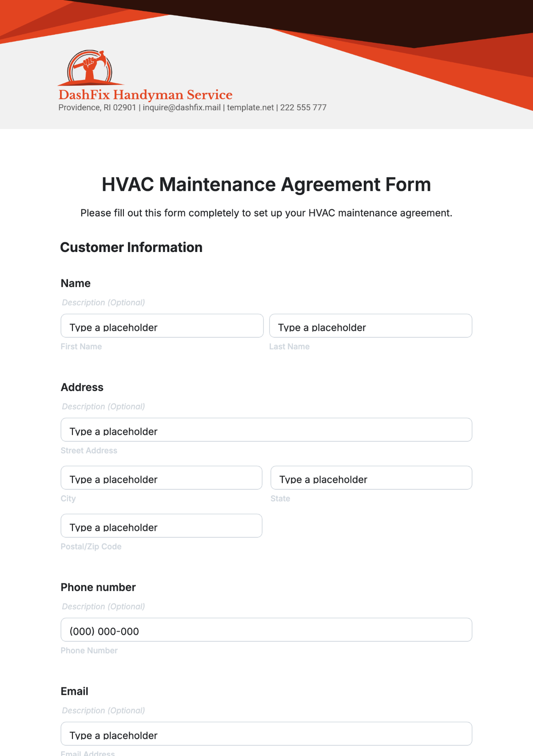The image size is (533, 756).
Task: Focus the Phone Number input field
Action: click(x=266, y=630)
